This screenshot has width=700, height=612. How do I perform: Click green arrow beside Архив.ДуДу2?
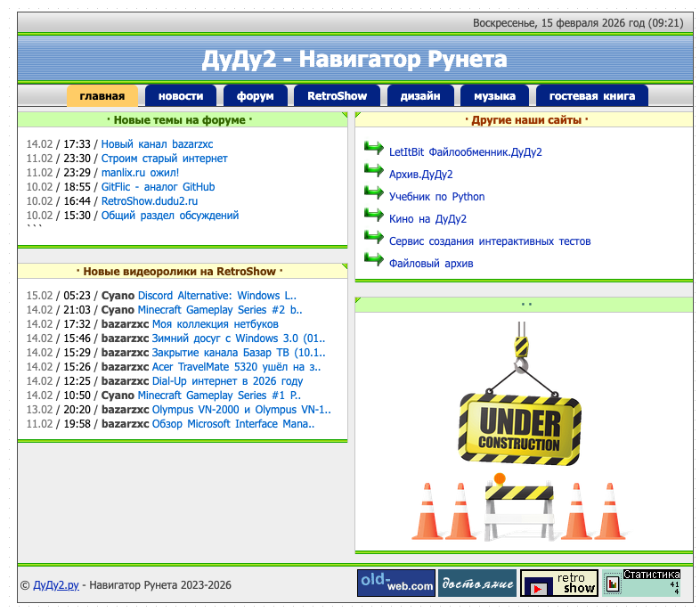(374, 173)
